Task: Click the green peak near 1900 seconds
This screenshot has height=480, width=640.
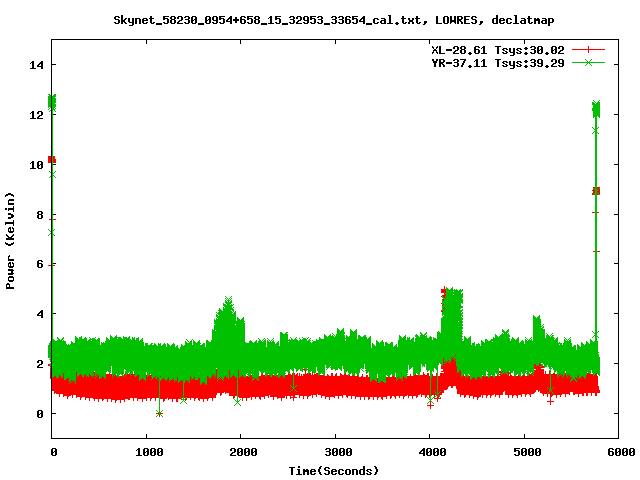Action: pos(228,301)
